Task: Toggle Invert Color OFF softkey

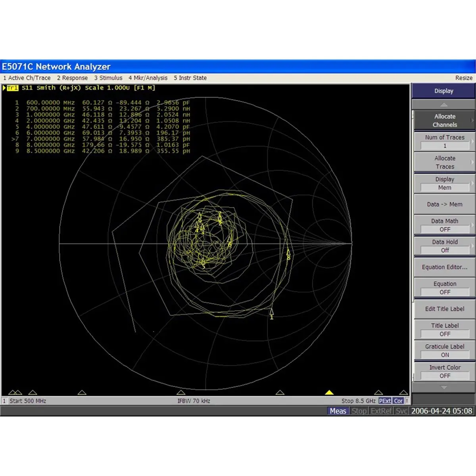Action: (x=445, y=372)
